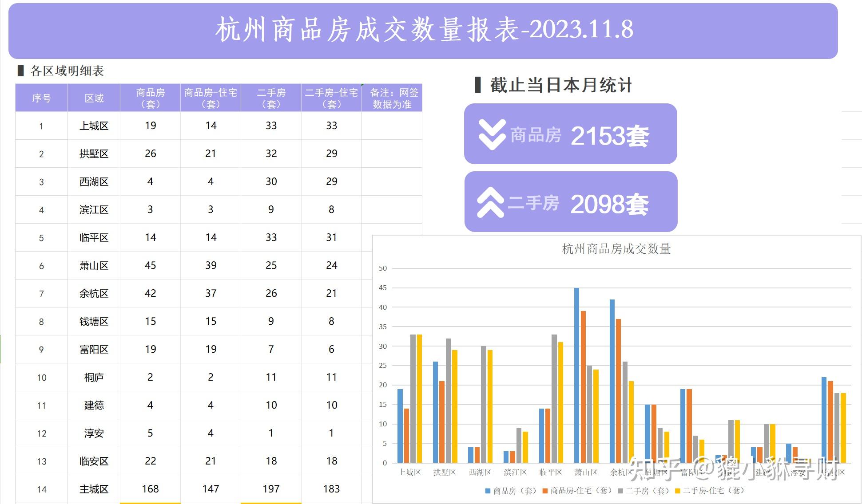Select the 二手房-住宅（套） column header
Viewport: 862px width, 504px height.
click(x=332, y=98)
